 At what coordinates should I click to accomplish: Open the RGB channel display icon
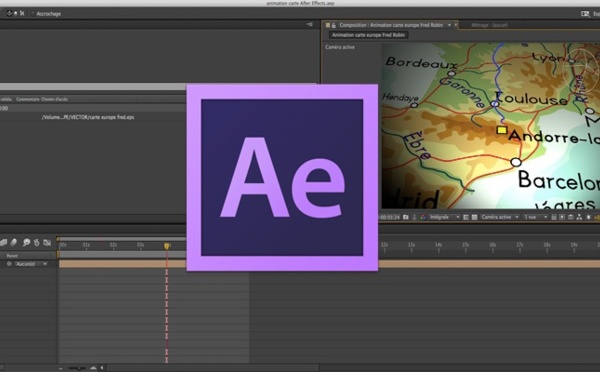(423, 217)
